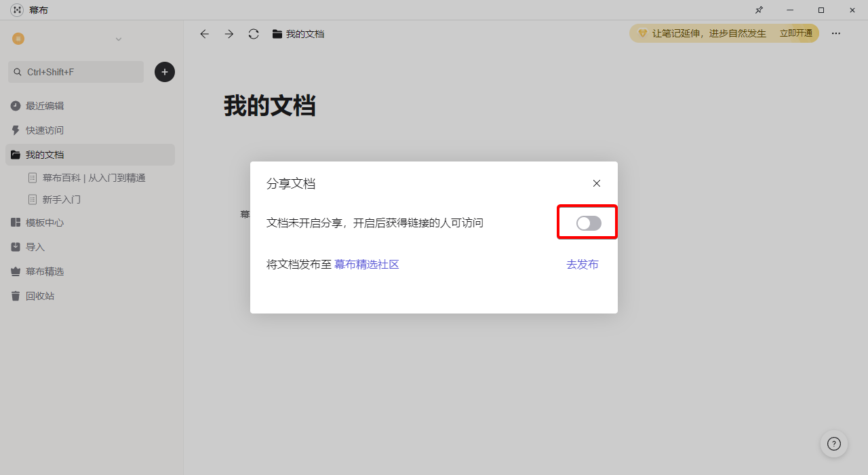Click the refresh sync icon
This screenshot has height=475, width=868.
(x=254, y=34)
